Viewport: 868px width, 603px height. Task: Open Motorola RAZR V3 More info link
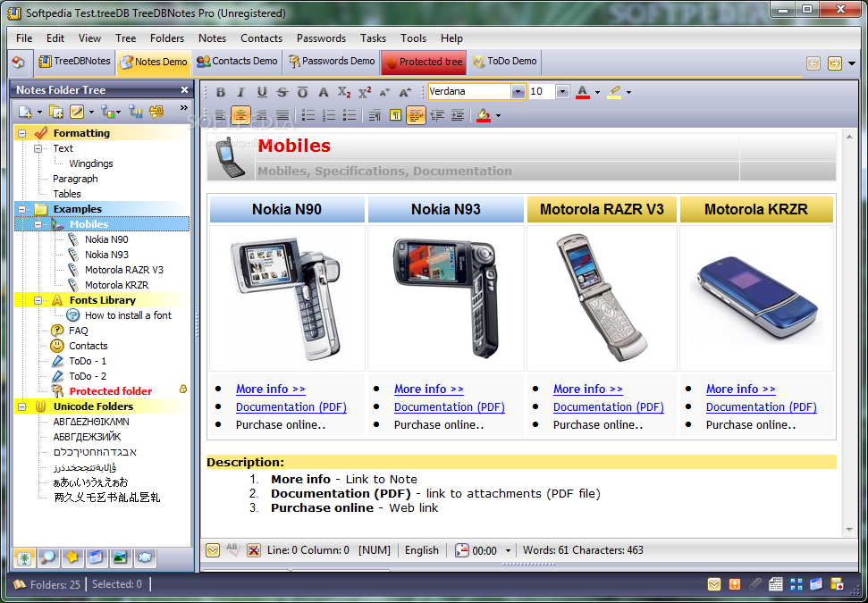tap(588, 389)
